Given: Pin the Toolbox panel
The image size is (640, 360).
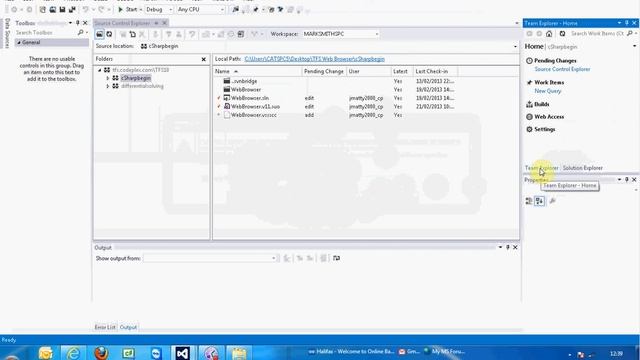Looking at the screenshot, I should point(78,23).
